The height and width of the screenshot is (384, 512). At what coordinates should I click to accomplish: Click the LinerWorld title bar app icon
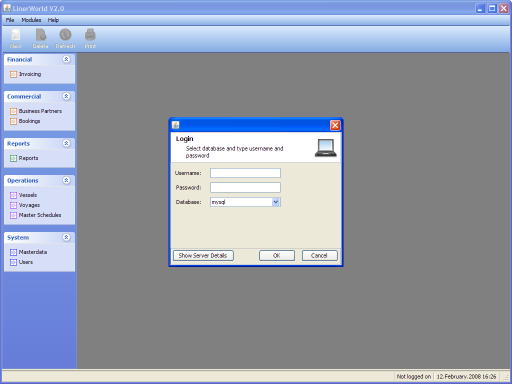tap(7, 8)
